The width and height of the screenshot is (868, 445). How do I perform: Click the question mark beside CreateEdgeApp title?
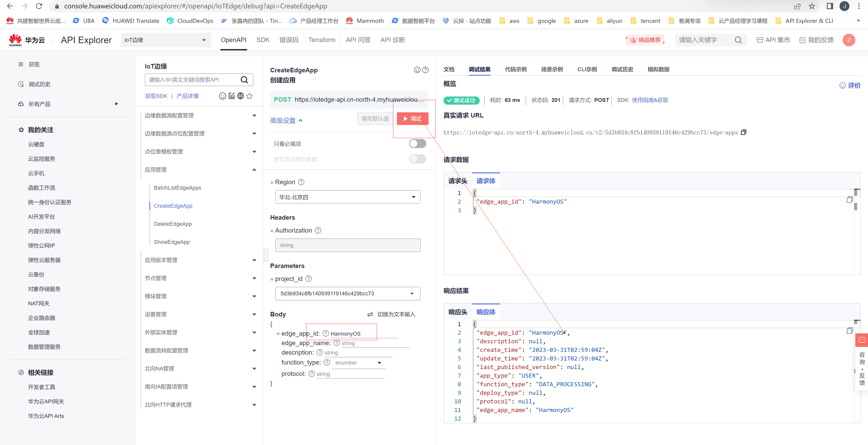click(426, 70)
